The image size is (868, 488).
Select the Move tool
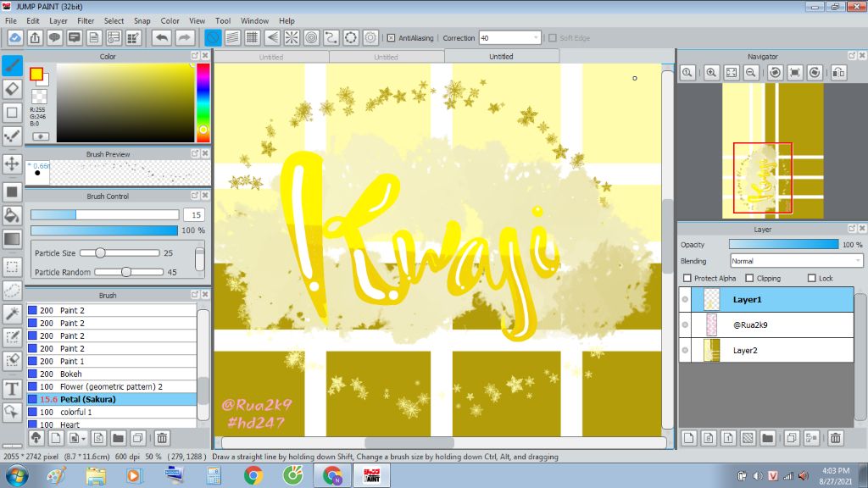tap(12, 164)
